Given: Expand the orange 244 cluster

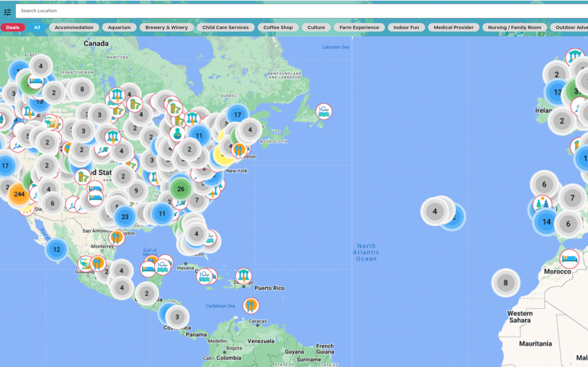Looking at the screenshot, I should point(19,194).
